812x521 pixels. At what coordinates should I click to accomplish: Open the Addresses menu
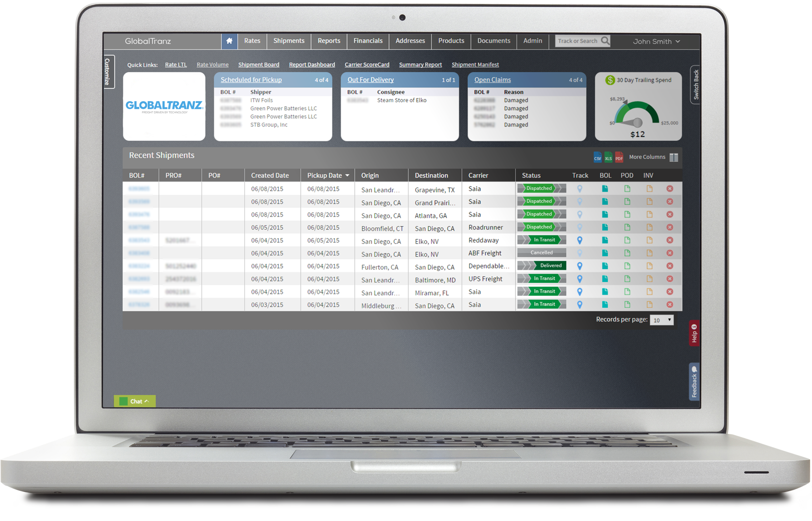point(410,41)
